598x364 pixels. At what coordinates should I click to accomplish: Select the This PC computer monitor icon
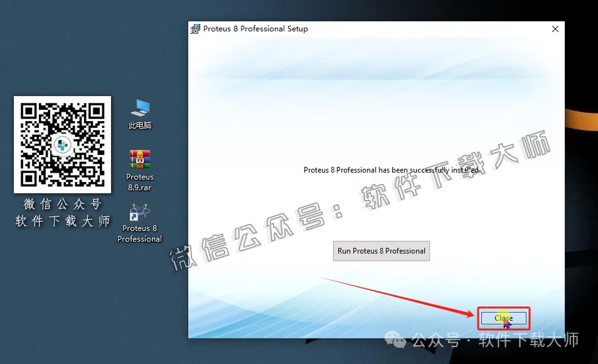pos(139,108)
